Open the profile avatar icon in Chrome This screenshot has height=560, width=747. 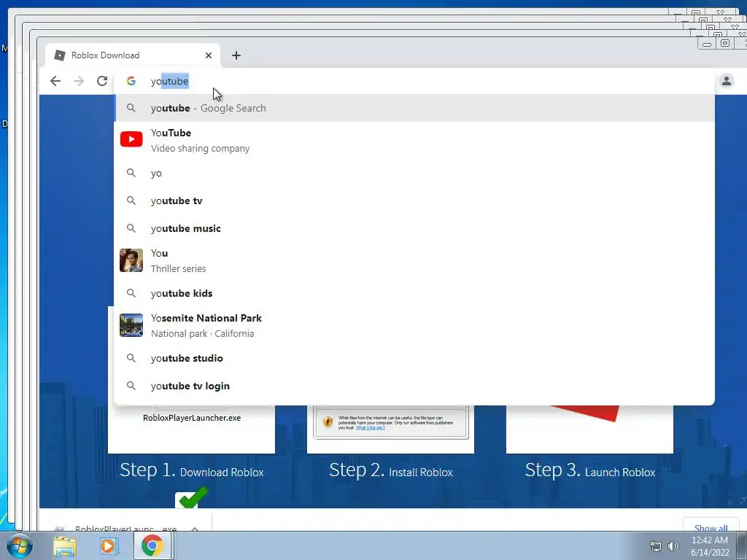(x=726, y=81)
